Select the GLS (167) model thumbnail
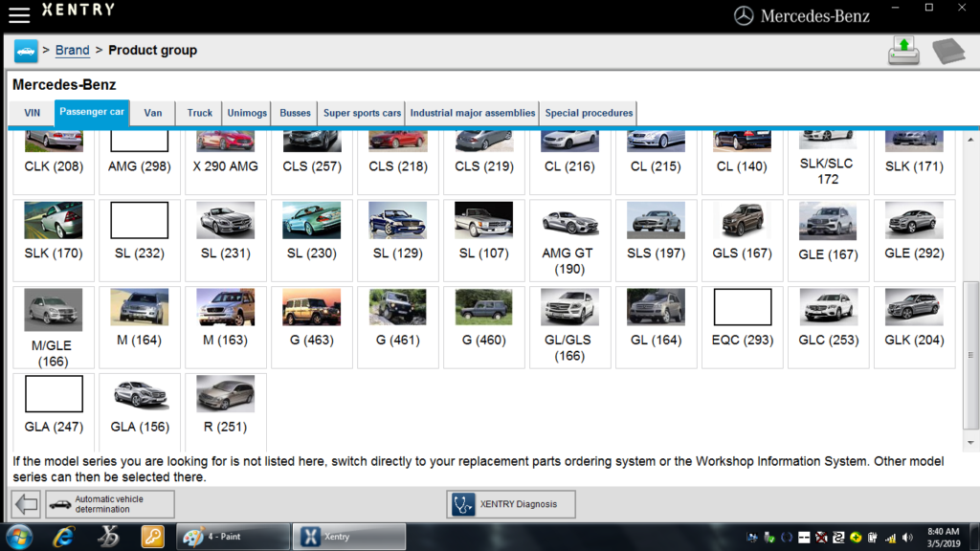 743,220
